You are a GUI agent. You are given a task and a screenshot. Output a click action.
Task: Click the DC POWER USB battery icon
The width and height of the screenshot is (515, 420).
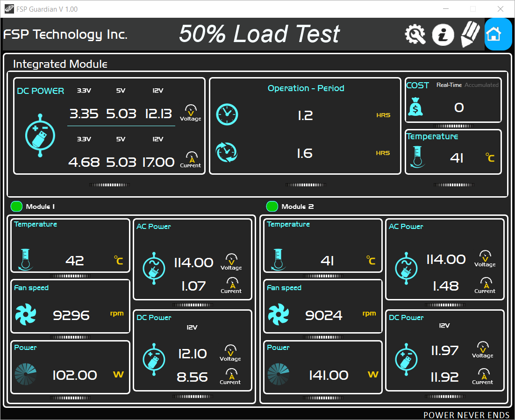point(40,135)
